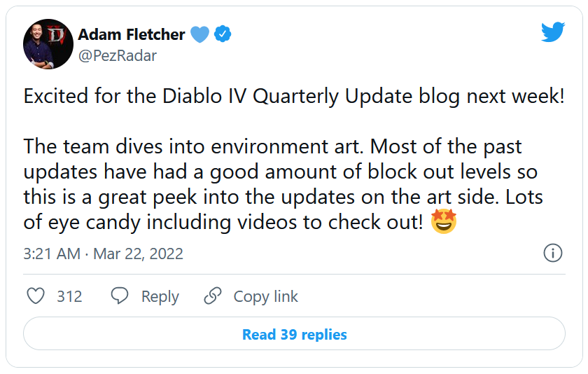Screen dimensions: 588x374
Task: Click the Mar 22, 2022 date
Action: pyautogui.click(x=137, y=254)
